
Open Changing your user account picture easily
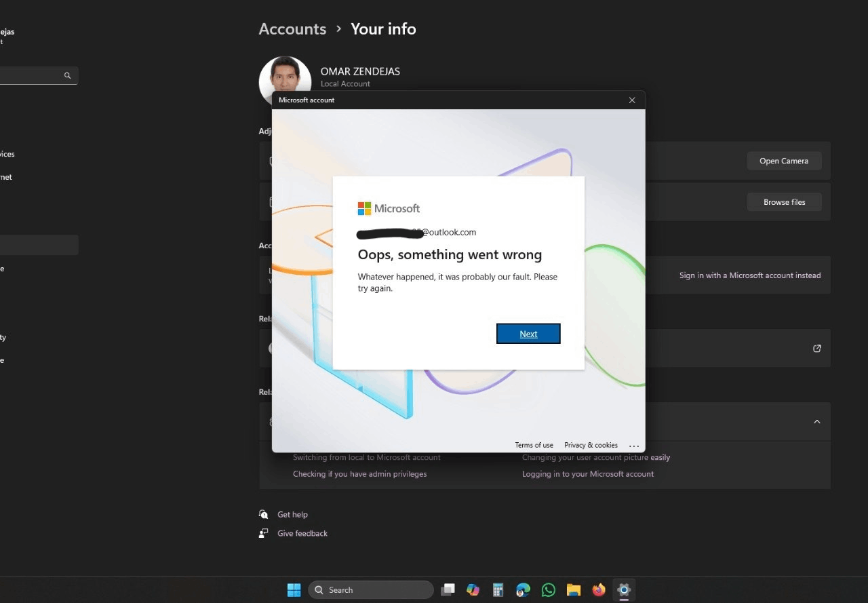[x=596, y=458]
